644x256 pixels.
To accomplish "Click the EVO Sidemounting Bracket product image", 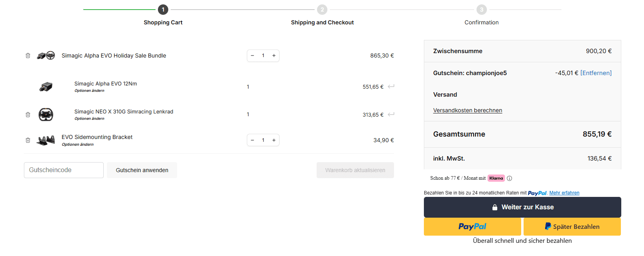I will click(x=46, y=140).
